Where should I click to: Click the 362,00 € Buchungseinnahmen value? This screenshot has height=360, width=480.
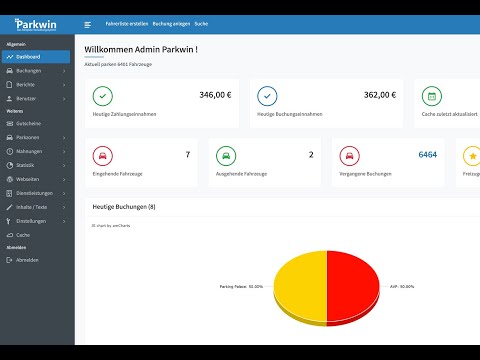[x=380, y=95]
